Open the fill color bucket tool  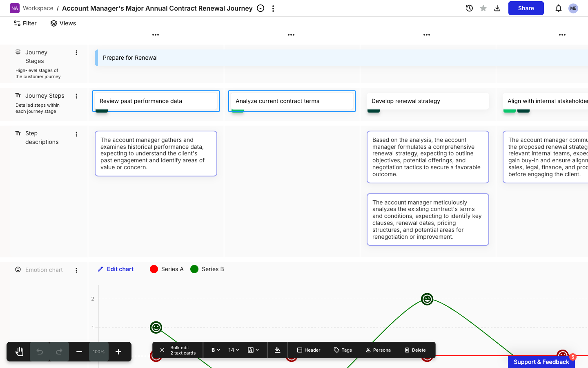[278, 350]
